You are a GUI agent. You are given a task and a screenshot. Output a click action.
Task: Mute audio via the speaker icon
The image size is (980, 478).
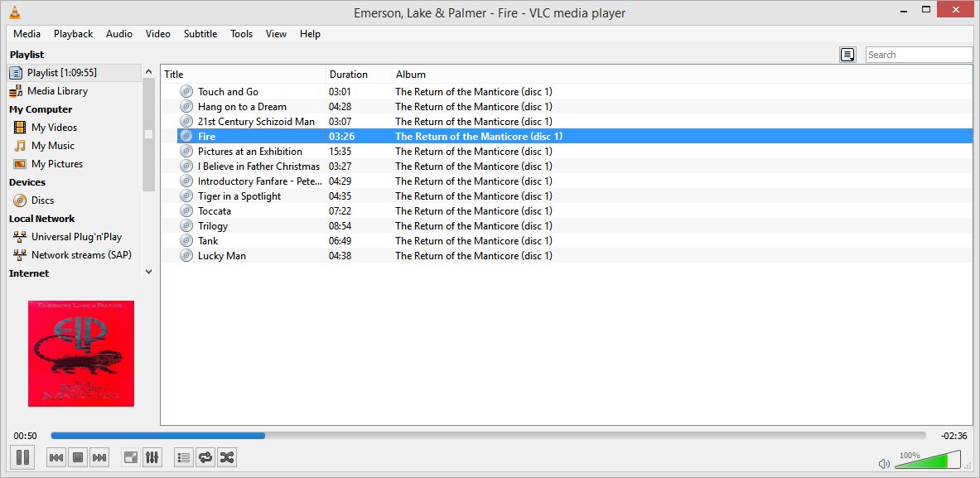(x=884, y=464)
